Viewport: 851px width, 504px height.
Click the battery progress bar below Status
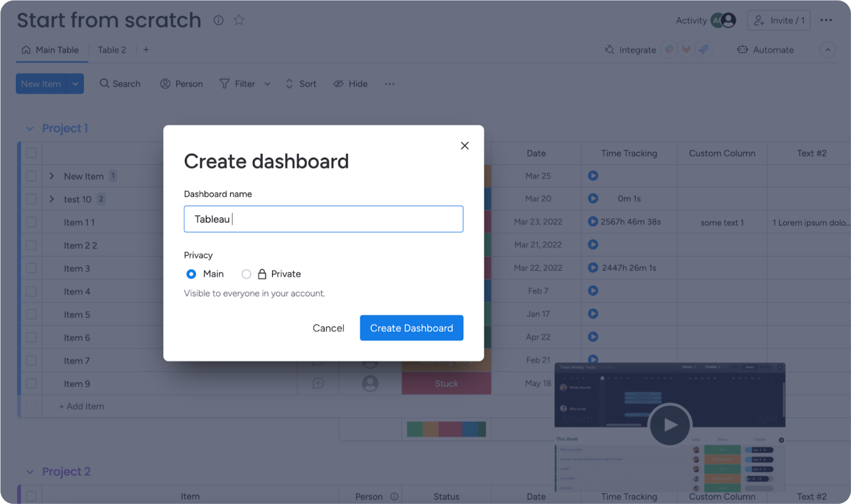point(446,429)
